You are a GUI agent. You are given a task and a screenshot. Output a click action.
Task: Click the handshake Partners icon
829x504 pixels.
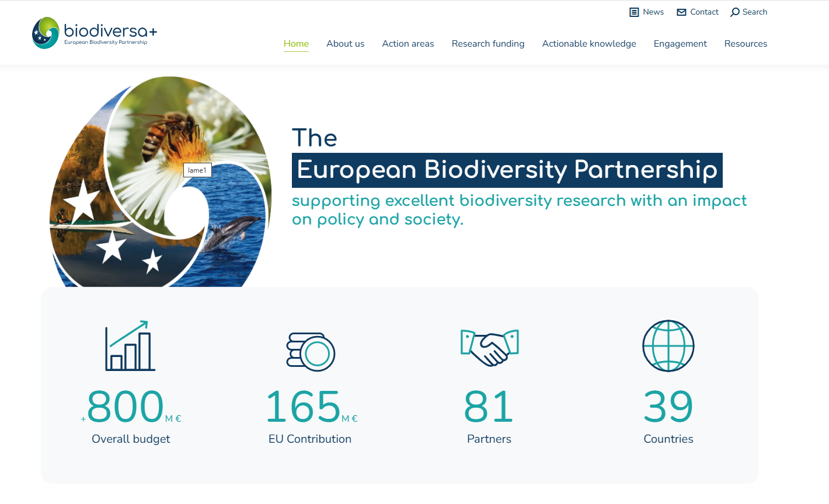(x=489, y=347)
